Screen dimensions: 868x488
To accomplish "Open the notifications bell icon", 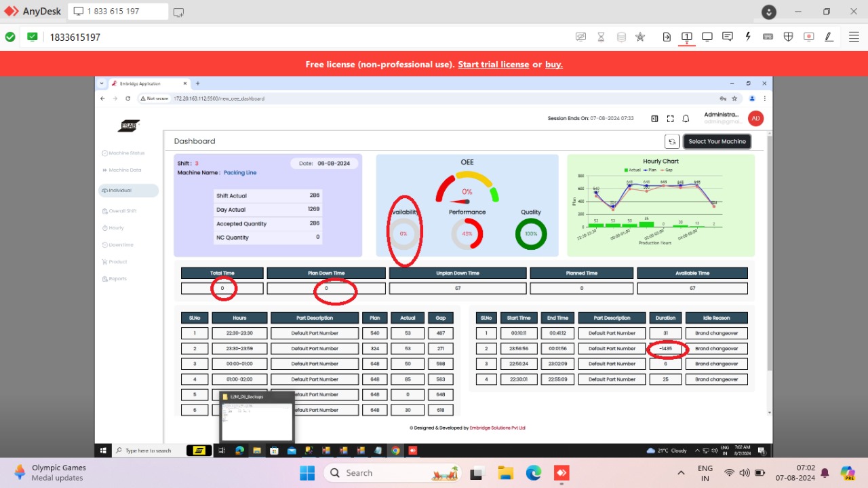I will pyautogui.click(x=686, y=119).
